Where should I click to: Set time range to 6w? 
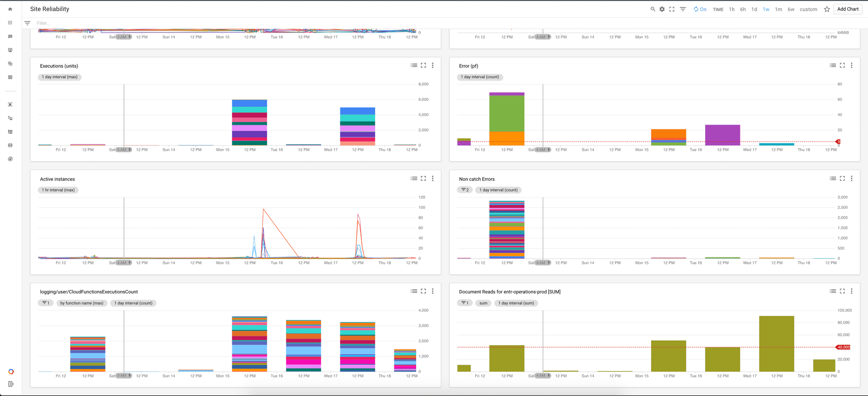point(791,9)
